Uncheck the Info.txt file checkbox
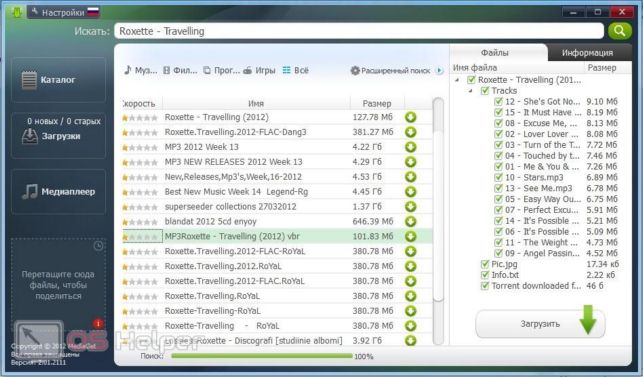Image resolution: width=643 pixels, height=377 pixels. click(x=485, y=275)
